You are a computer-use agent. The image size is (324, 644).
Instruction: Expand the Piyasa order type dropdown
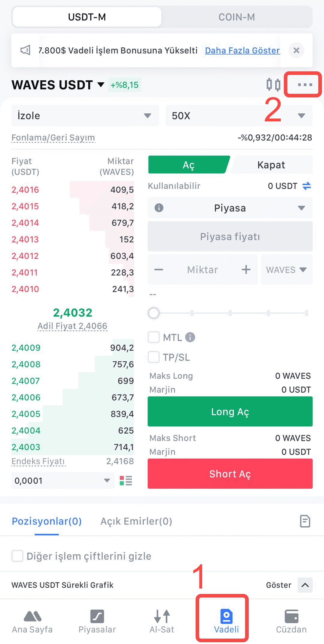click(230, 208)
